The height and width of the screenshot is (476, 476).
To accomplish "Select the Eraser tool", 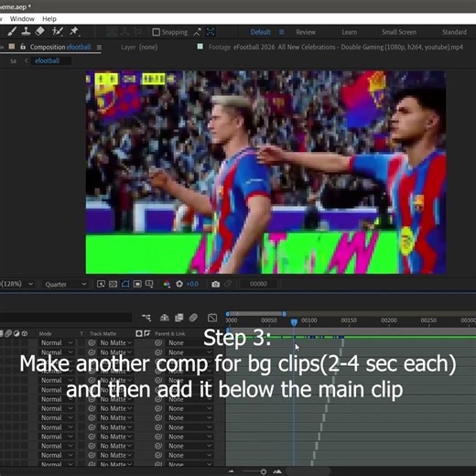I will pos(39,31).
